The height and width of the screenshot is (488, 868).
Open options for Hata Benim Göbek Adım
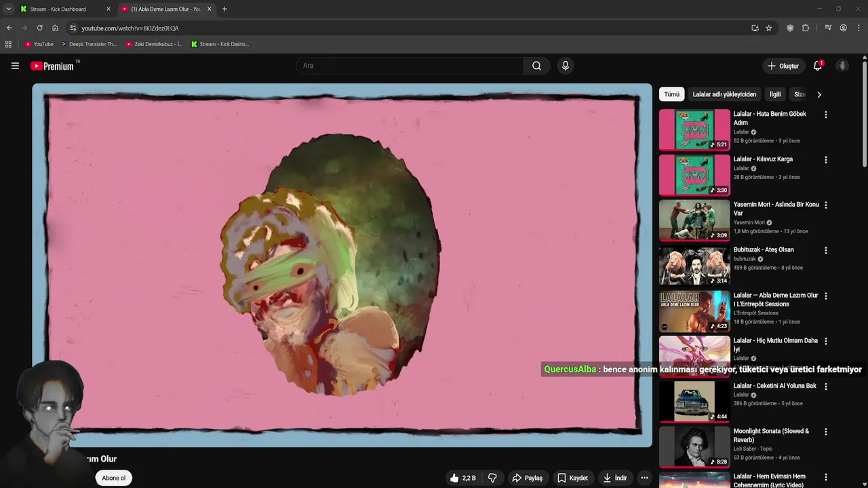(825, 115)
